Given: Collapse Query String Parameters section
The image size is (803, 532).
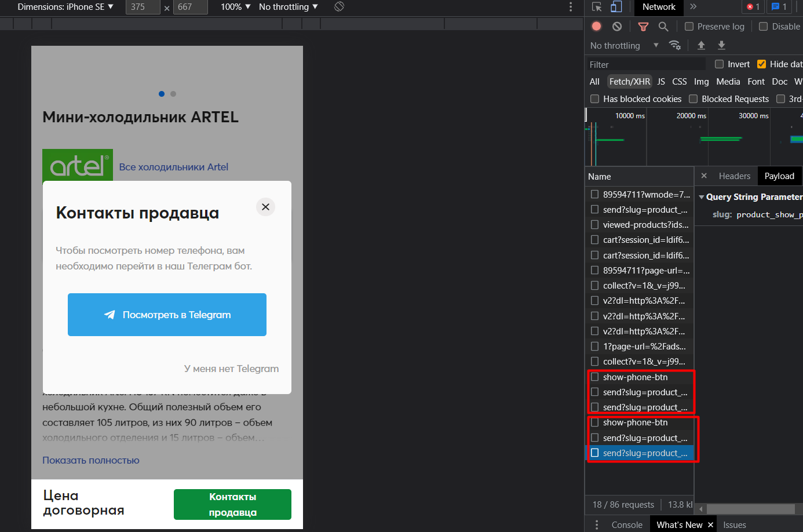Looking at the screenshot, I should pyautogui.click(x=702, y=197).
